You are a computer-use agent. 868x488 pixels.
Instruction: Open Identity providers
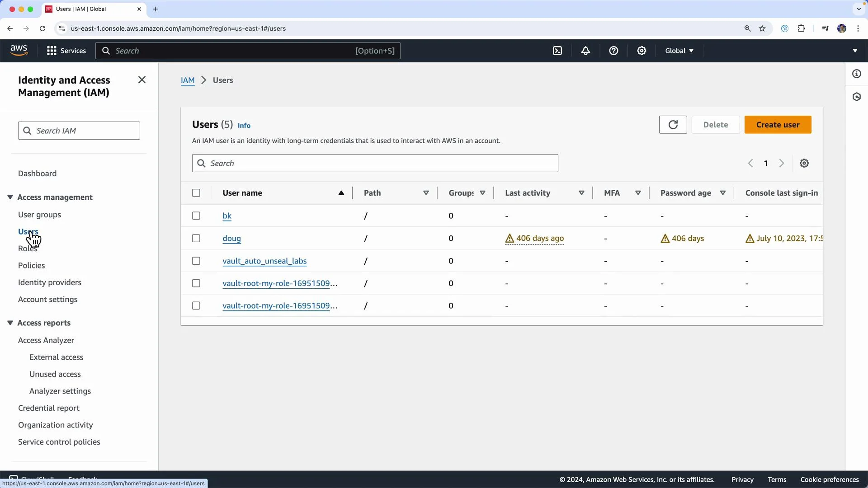pyautogui.click(x=50, y=282)
